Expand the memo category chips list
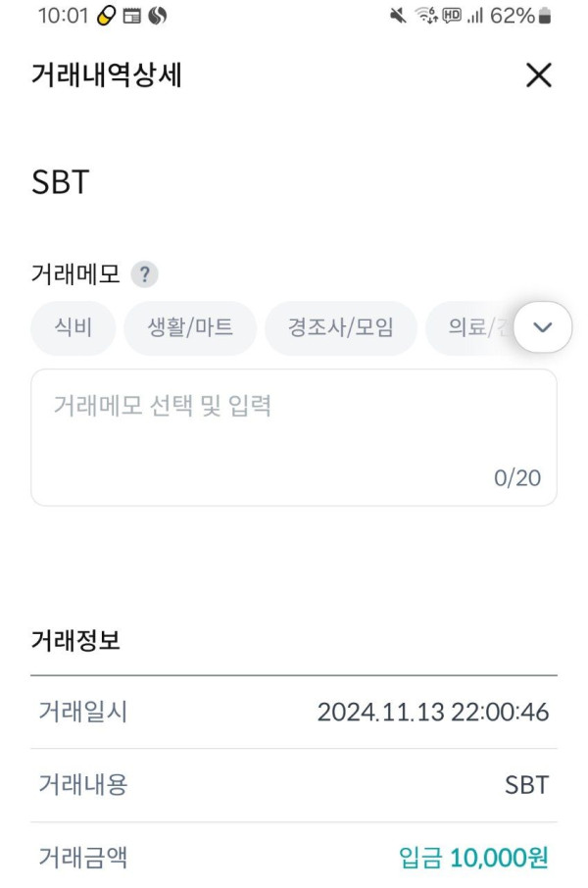Viewport: 588px width, 888px height. (x=542, y=327)
